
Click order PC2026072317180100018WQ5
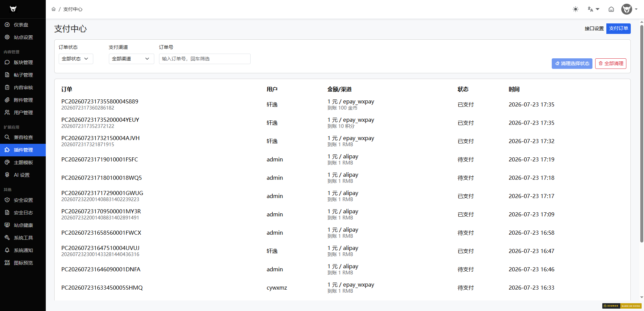click(x=101, y=178)
